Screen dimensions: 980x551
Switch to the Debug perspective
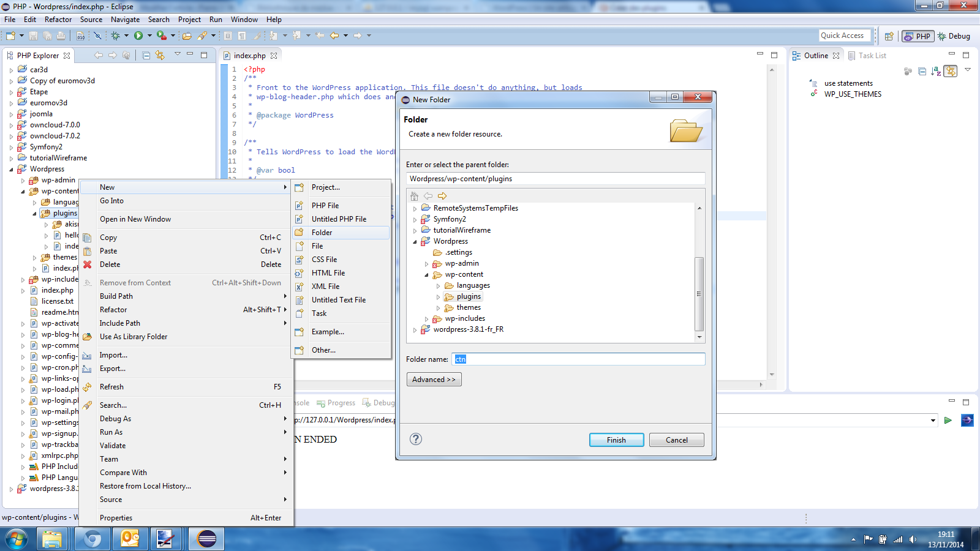pos(954,36)
